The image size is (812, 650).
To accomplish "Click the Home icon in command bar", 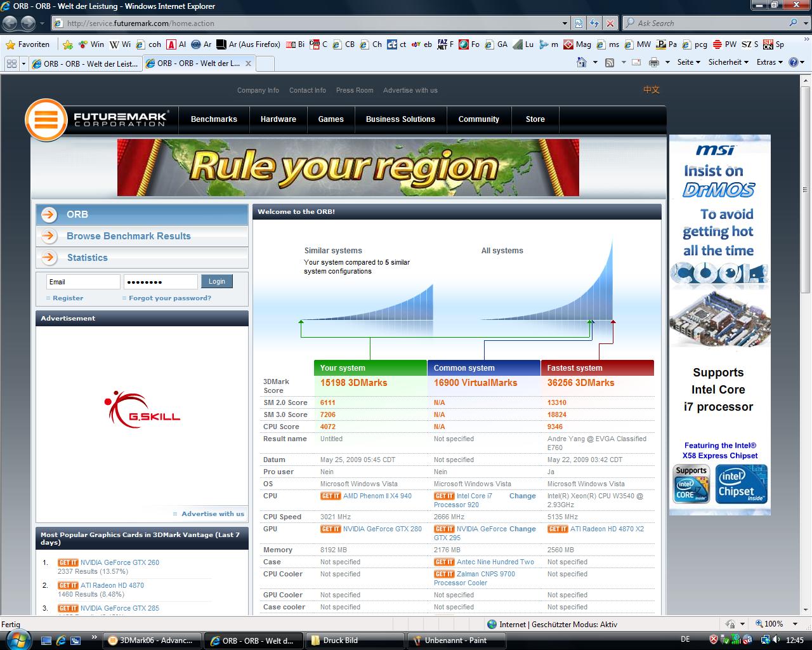I will [582, 62].
